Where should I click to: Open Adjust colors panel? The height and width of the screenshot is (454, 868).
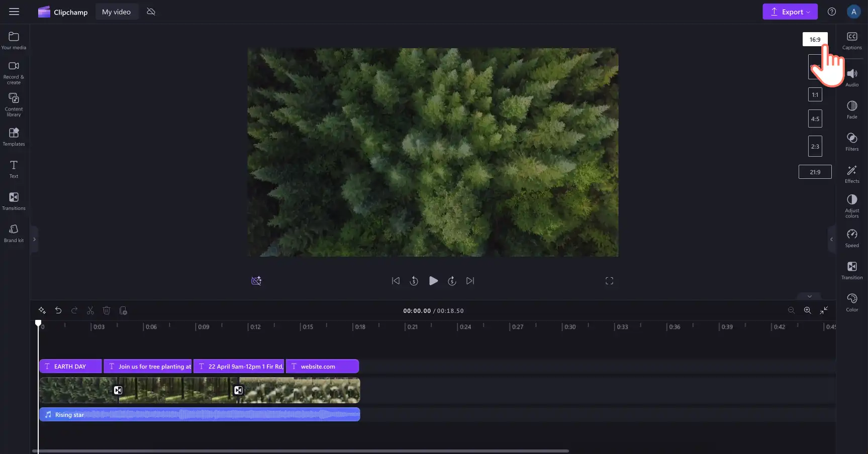(x=852, y=206)
